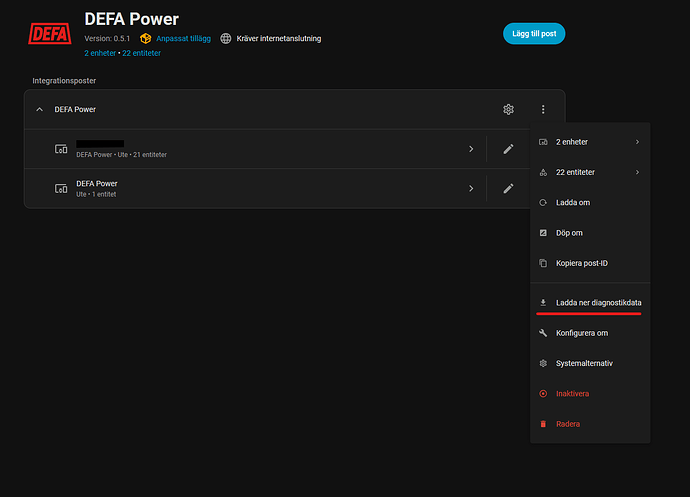Expand the 22 entiteter submenu arrow
Screen dimensions: 690x497
(637, 172)
